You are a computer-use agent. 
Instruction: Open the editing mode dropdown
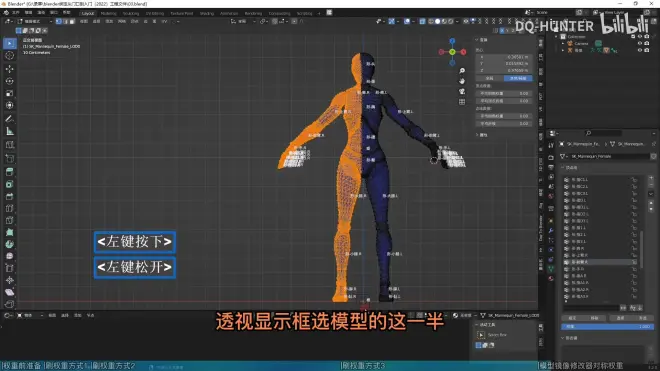[x=35, y=21]
